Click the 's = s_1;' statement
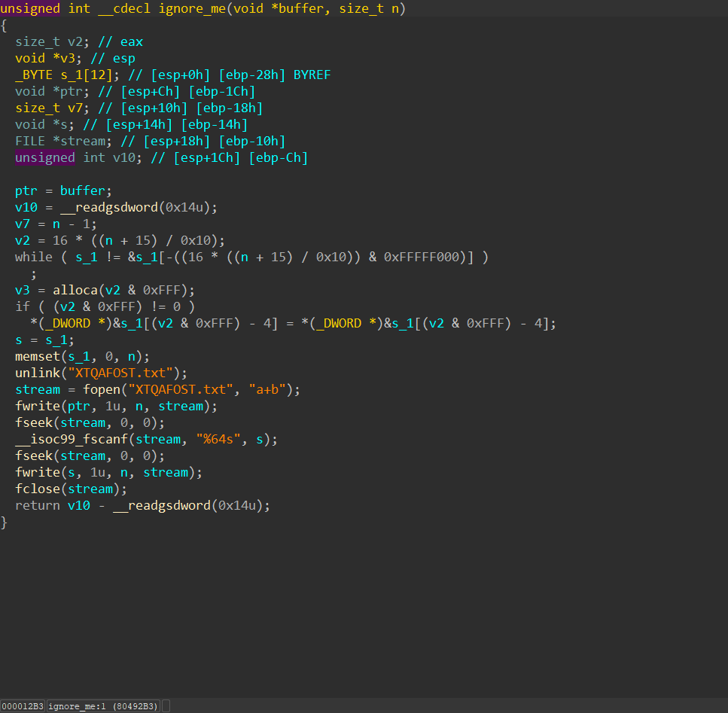This screenshot has height=713, width=728. click(x=44, y=340)
